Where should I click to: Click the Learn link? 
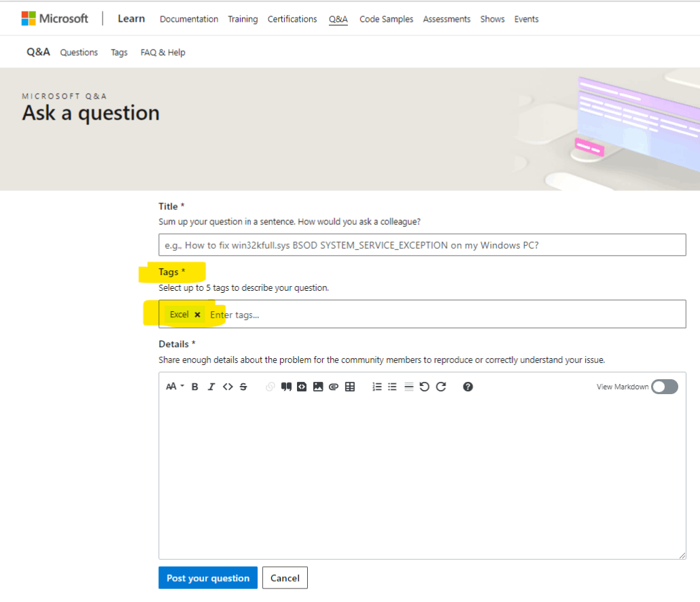coord(131,19)
